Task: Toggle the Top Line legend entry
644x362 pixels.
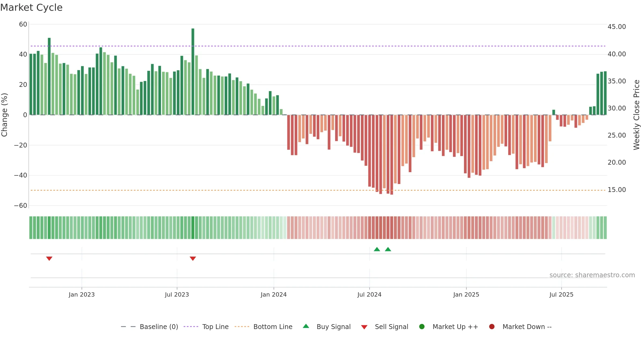Action: 206,327
